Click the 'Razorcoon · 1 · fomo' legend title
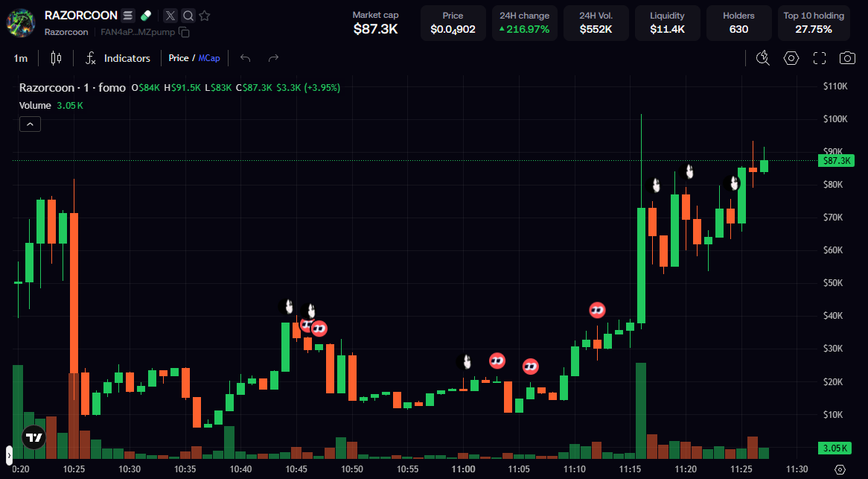The height and width of the screenshot is (479, 868). (72, 87)
